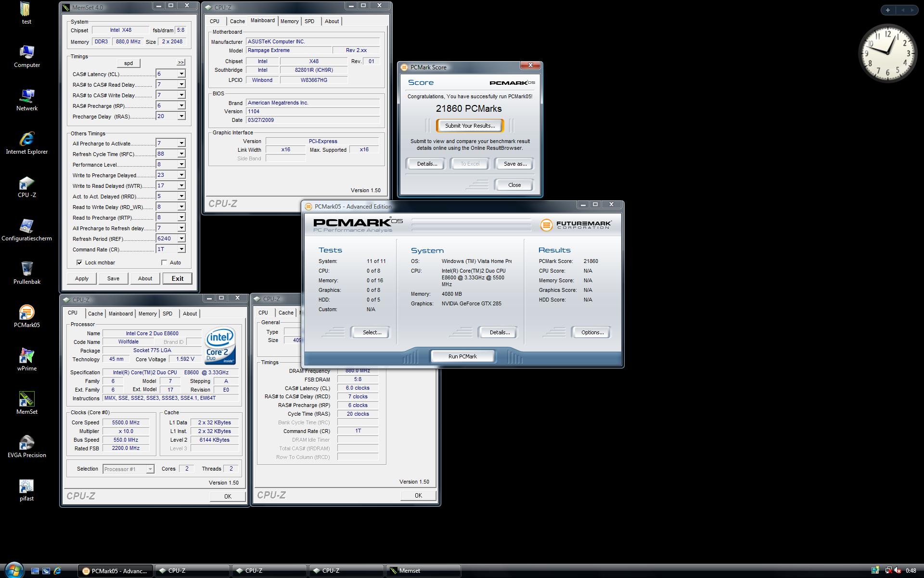The image size is (924, 578).
Task: Click the Core Speed 5500.0 MHz field
Action: pyautogui.click(x=126, y=422)
